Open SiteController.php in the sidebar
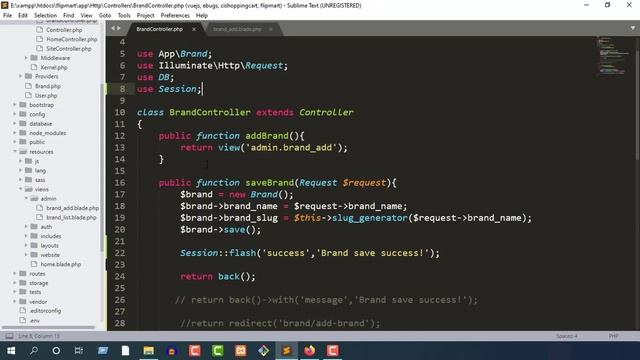The height and width of the screenshot is (360, 640). pos(69,49)
